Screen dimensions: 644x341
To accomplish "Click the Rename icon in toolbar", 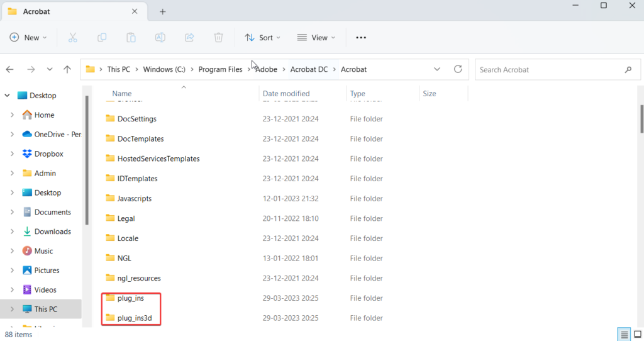I will pos(160,38).
